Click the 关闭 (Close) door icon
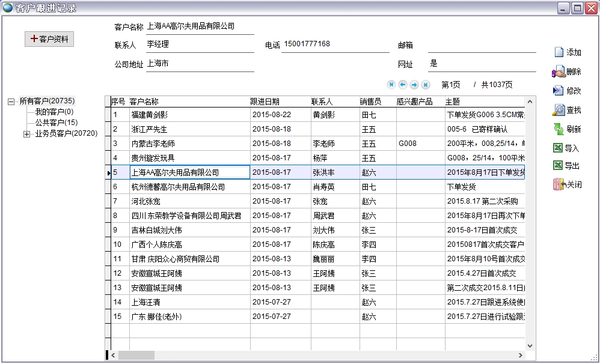The width and height of the screenshot is (600, 364). [559, 185]
